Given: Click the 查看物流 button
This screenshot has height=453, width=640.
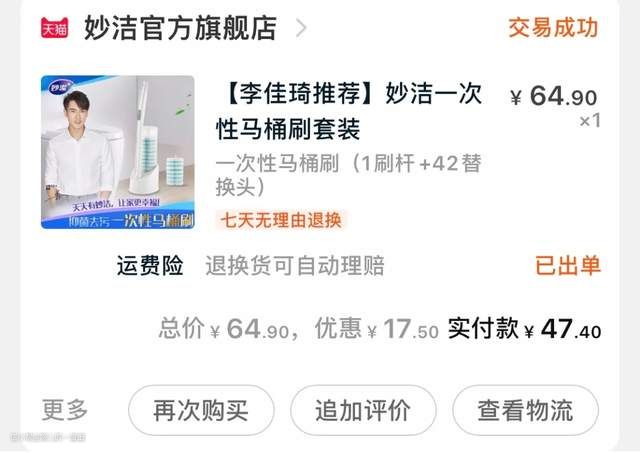Looking at the screenshot, I should (x=525, y=410).
